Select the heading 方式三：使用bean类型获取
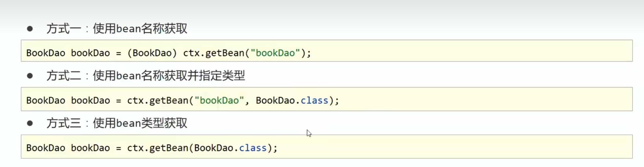The width and height of the screenshot is (644, 167). coord(116,123)
